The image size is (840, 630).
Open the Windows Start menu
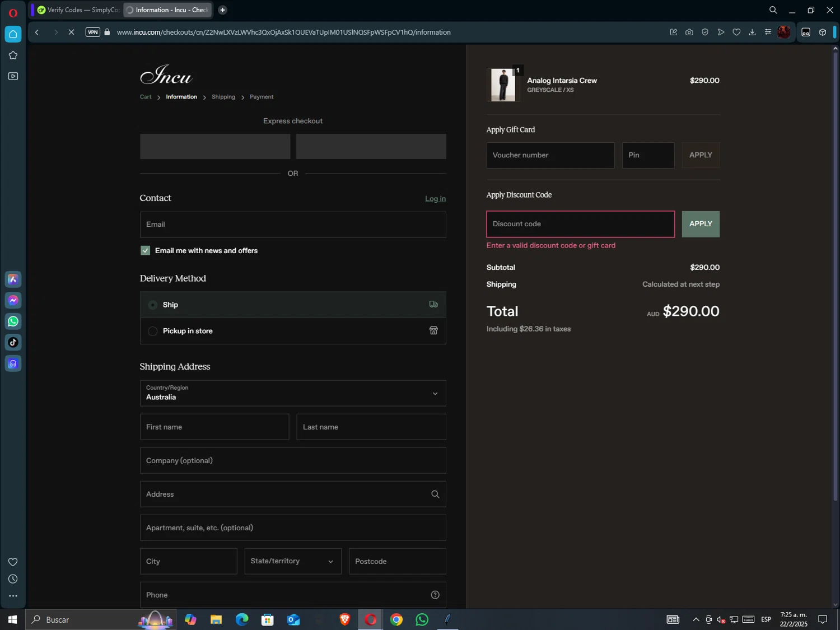[x=12, y=620]
